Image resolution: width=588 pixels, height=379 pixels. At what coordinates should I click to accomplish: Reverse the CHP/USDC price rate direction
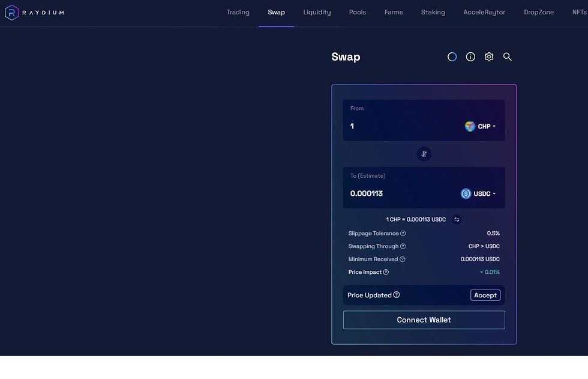coord(457,219)
